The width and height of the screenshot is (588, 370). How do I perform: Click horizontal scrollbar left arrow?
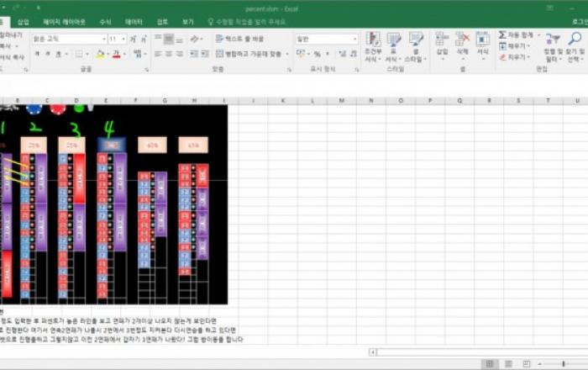pyautogui.click(x=373, y=352)
